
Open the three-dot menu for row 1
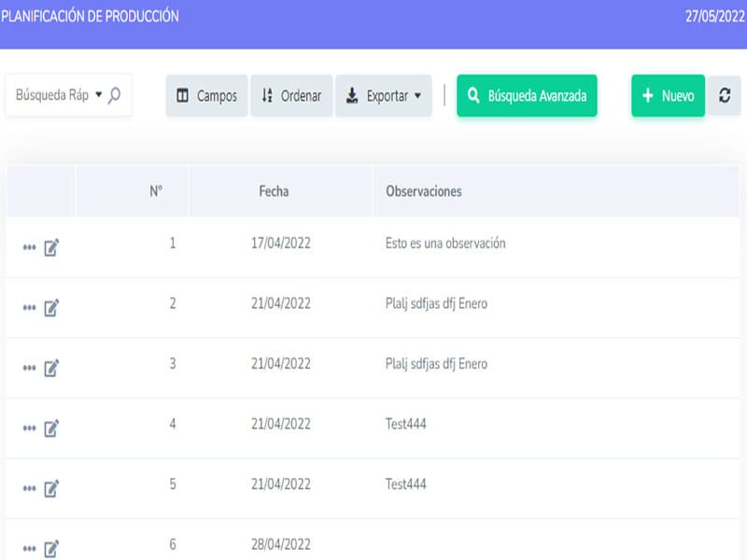[x=29, y=247]
